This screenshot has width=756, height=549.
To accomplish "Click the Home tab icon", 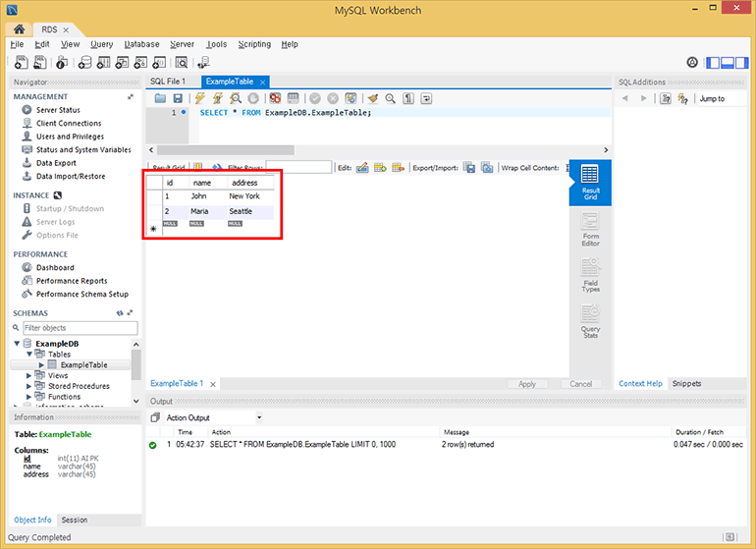I will [19, 30].
